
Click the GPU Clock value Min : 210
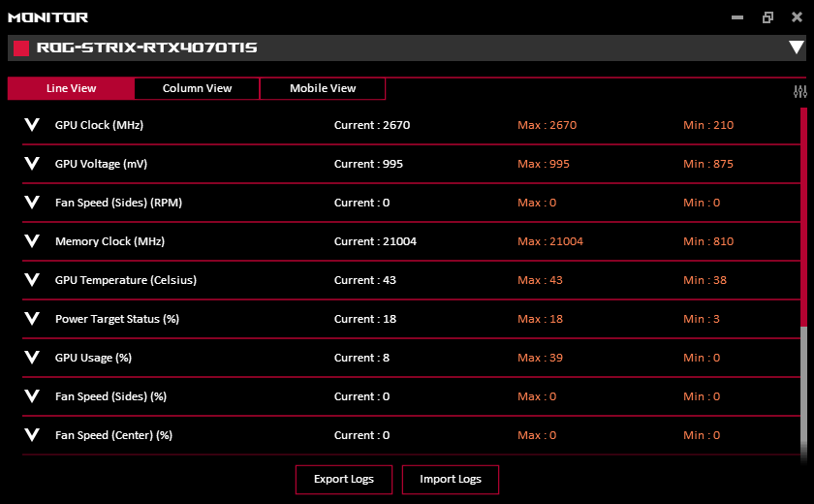tap(708, 125)
